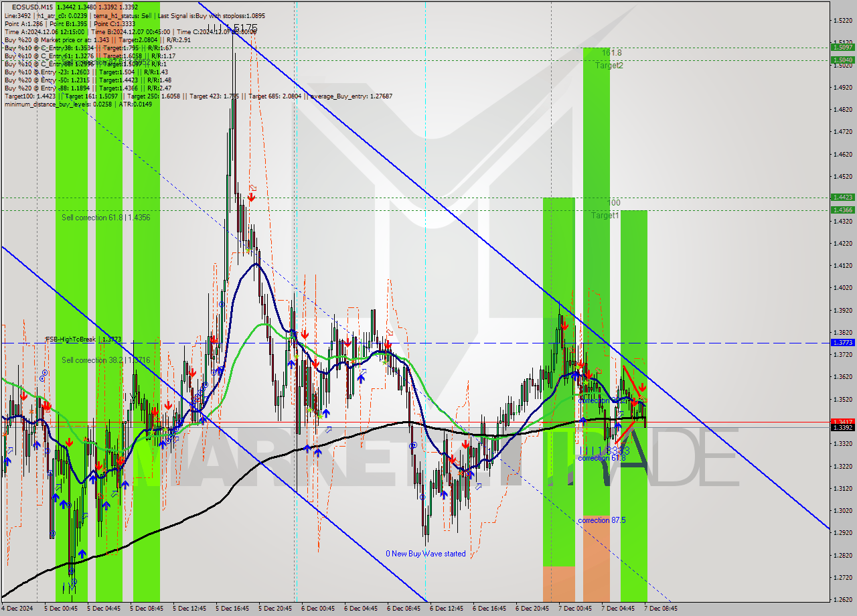Click the '6 Dec 16:45' time label

[x=489, y=609]
